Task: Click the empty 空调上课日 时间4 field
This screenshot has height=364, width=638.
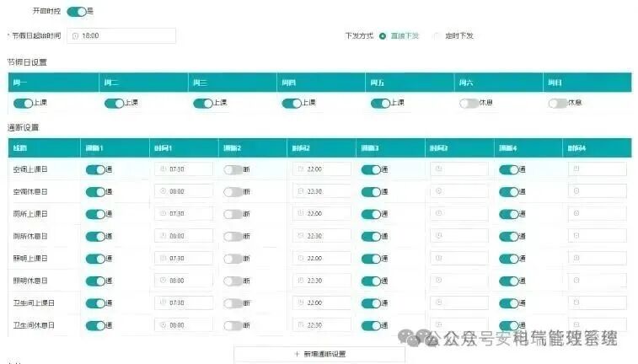Action: (598, 169)
